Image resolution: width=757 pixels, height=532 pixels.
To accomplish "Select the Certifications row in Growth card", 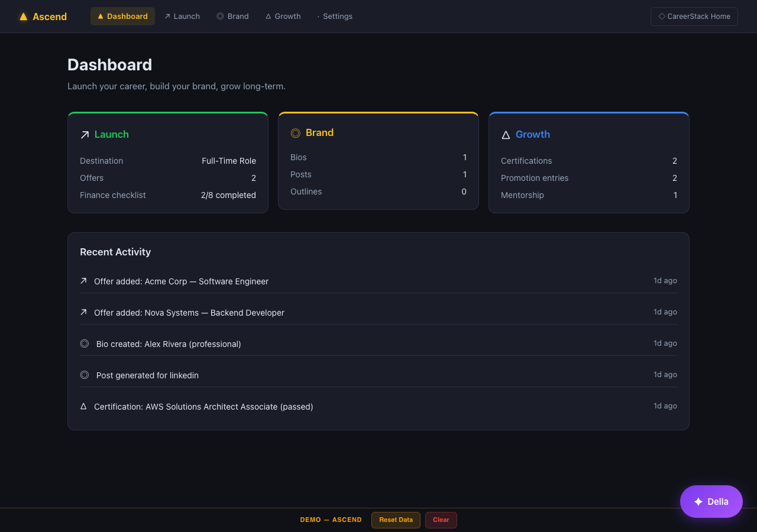I will pos(588,161).
